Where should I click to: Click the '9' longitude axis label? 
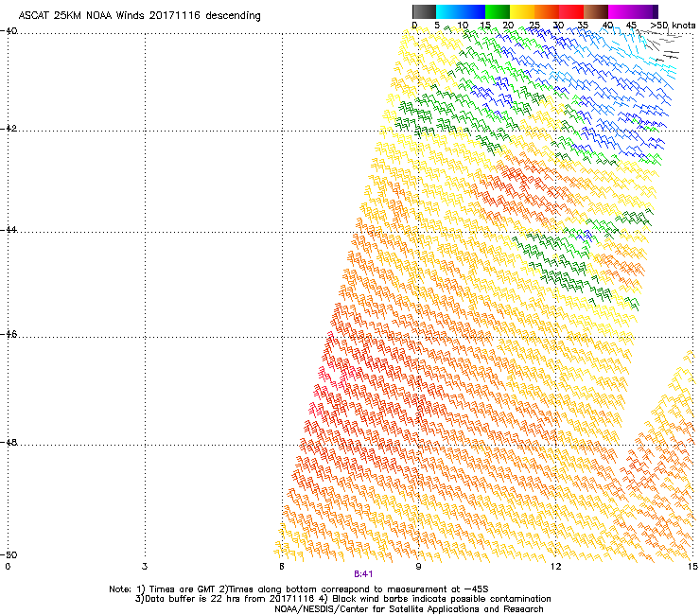pos(418,567)
